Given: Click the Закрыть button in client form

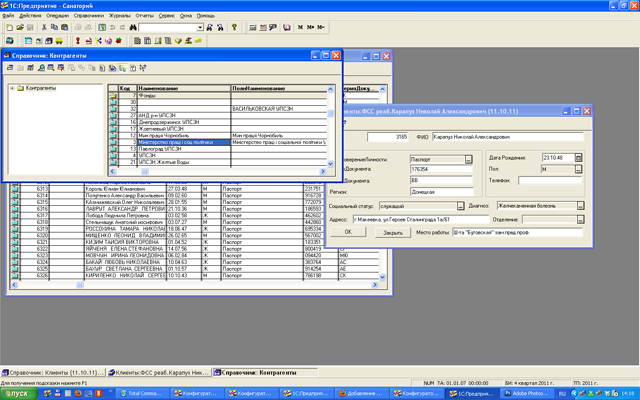Looking at the screenshot, I should pyautogui.click(x=393, y=233).
